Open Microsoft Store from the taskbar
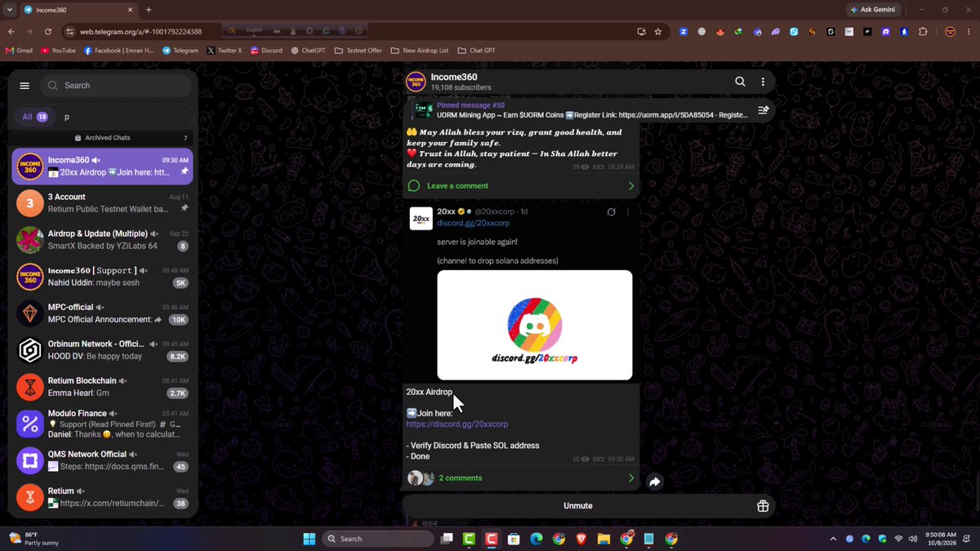Screen dimensions: 980x551 (x=514, y=539)
